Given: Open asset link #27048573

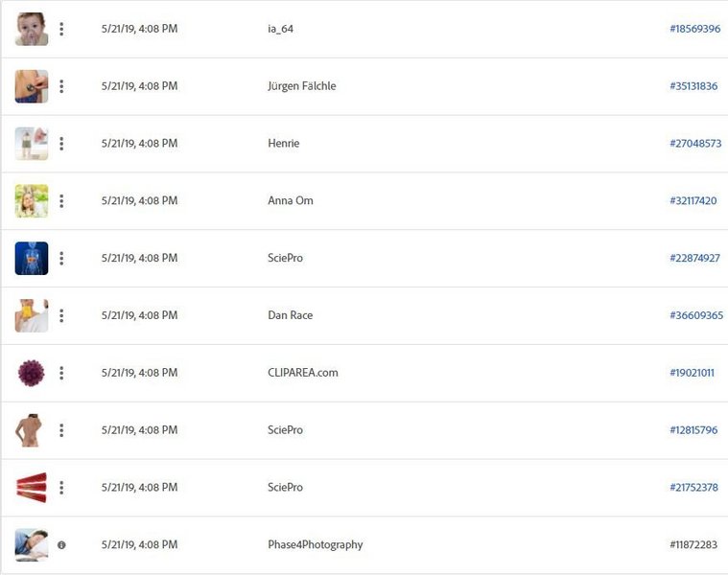Looking at the screenshot, I should (x=695, y=144).
